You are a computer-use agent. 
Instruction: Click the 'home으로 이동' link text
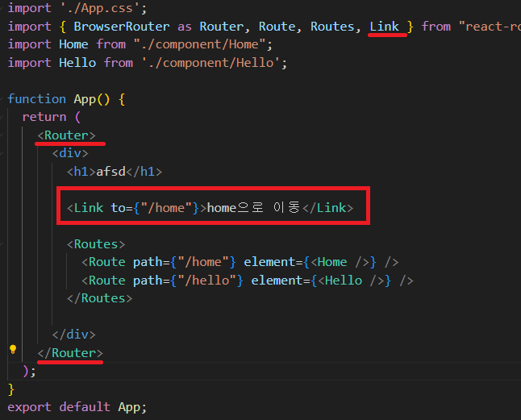coord(253,208)
